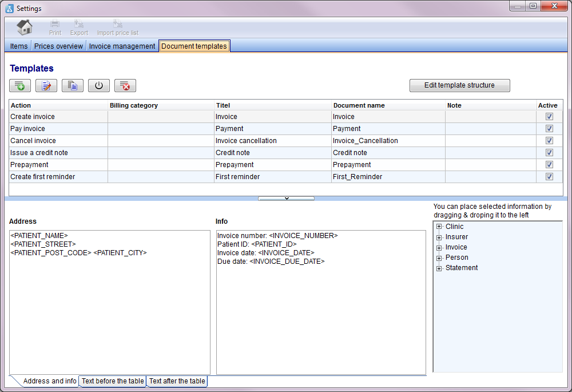Select the Document templates tab
This screenshot has height=392, width=572.
(194, 46)
